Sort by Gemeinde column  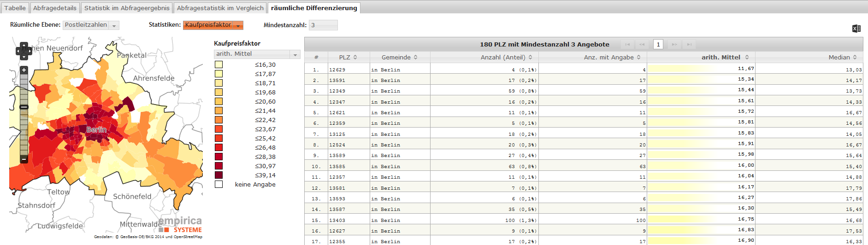pos(400,57)
